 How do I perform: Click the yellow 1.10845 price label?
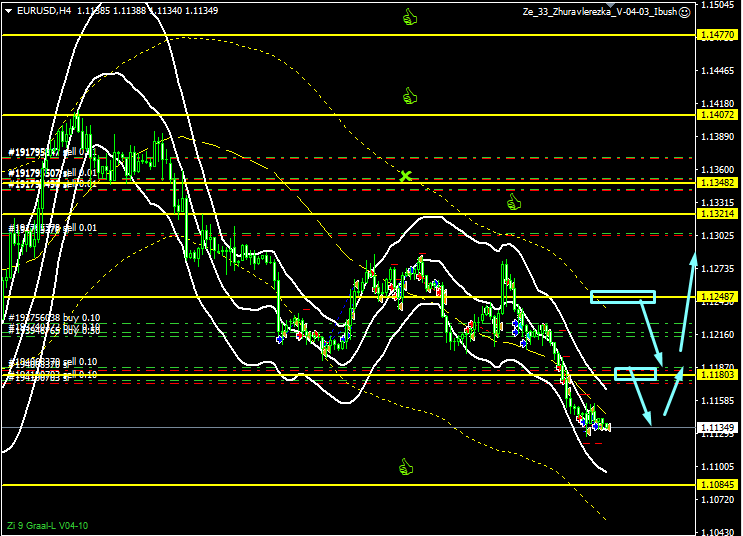[x=718, y=484]
